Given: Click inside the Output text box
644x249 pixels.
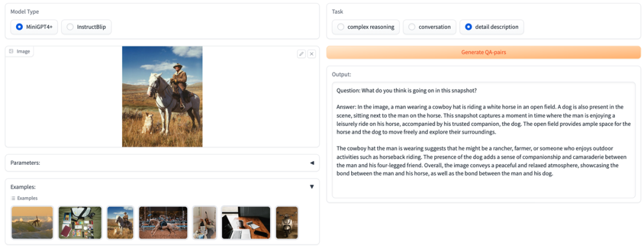Looking at the screenshot, I should pos(484,140).
